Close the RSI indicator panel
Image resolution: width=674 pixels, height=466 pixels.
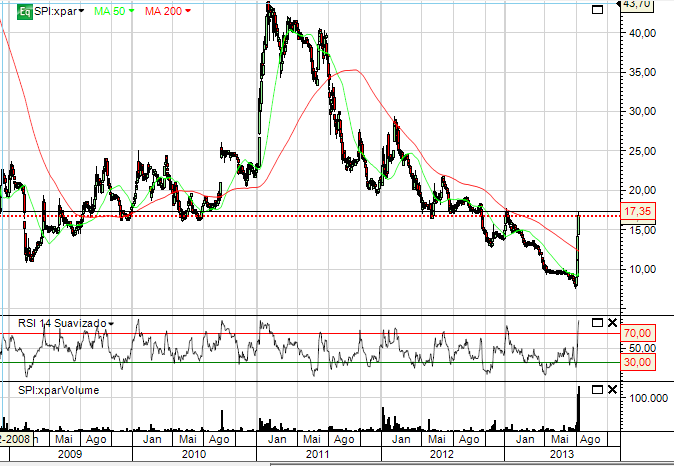[x=613, y=322]
